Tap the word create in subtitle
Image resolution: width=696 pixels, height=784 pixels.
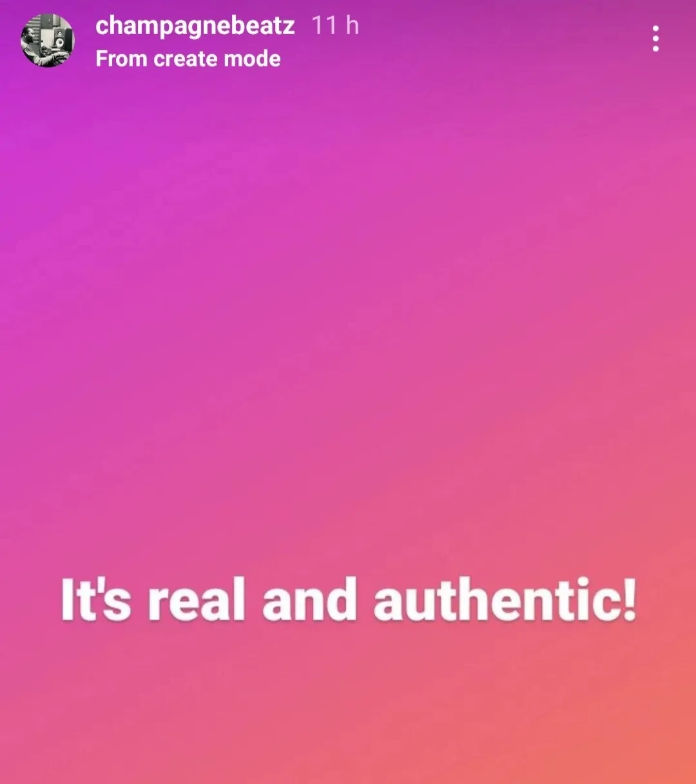(x=186, y=59)
